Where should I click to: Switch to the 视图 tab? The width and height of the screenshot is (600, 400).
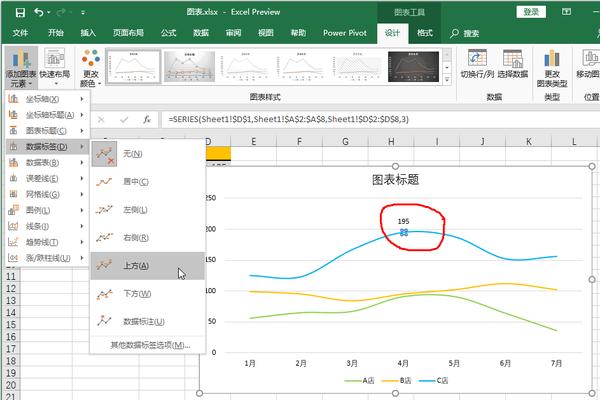(266, 33)
